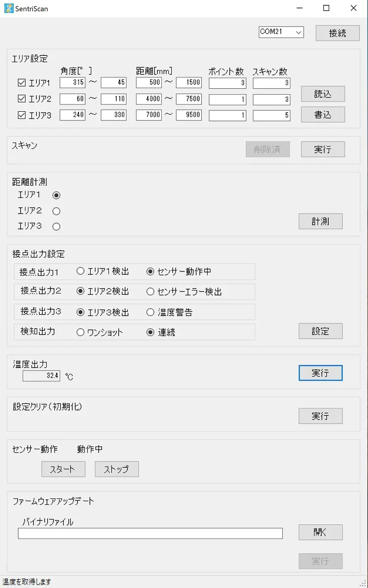
Task: Click the 計測 measure button
Action: (320, 221)
